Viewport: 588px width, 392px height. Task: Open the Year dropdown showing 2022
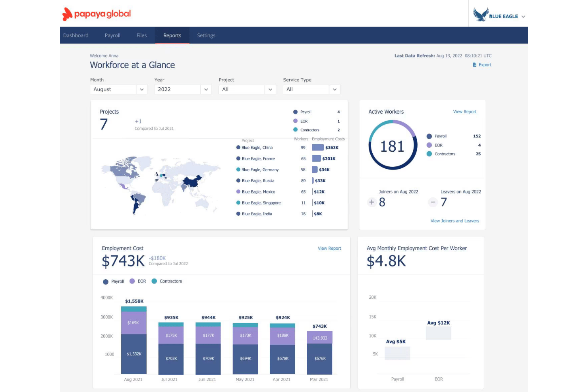click(183, 89)
